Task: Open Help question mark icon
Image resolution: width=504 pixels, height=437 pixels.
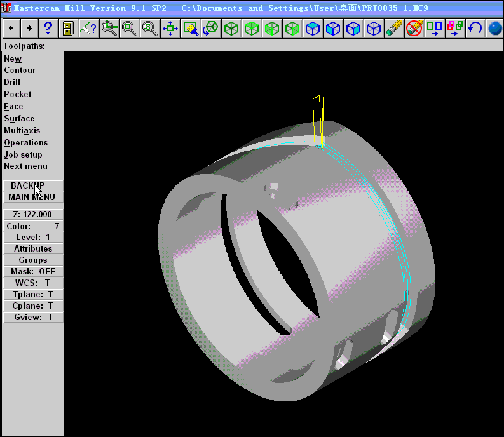Action: tap(48, 29)
